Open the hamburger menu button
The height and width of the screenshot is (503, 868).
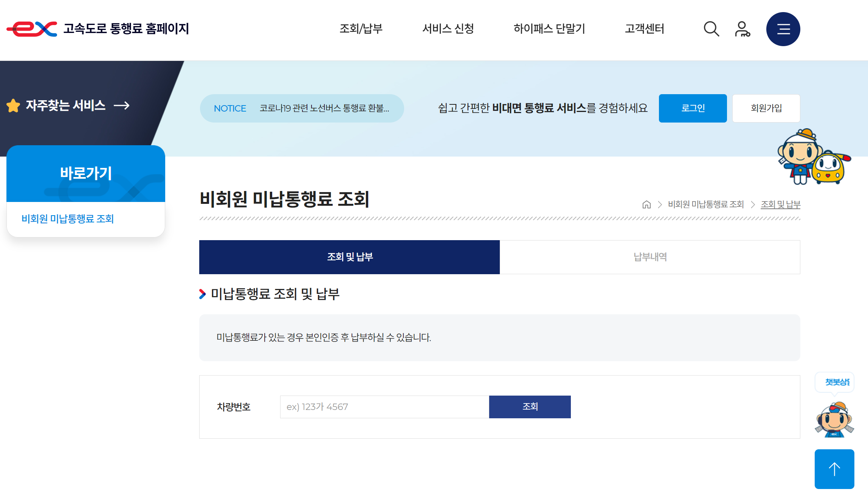[x=783, y=29]
